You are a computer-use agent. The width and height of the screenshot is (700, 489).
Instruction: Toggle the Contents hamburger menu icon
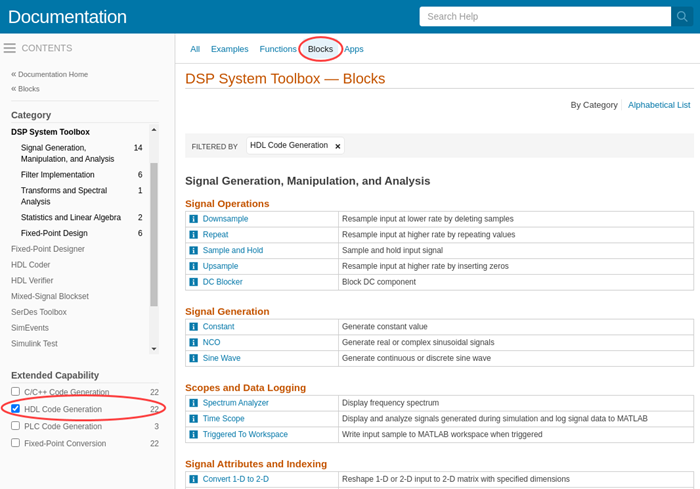(10, 48)
